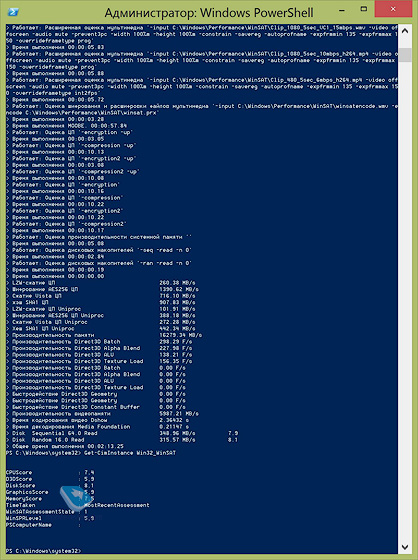The image size is (418, 560).
Task: Click the WinSPRLevel result line
Action: (50, 518)
